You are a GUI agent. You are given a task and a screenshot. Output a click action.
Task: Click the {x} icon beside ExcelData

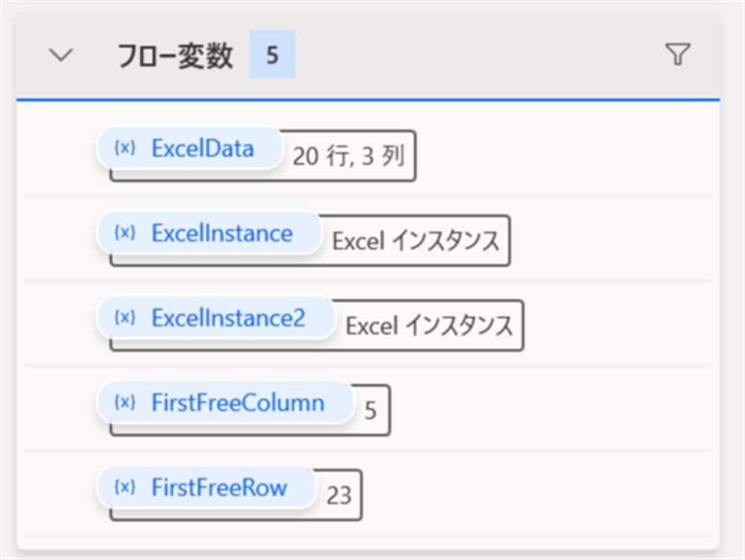pos(124,147)
